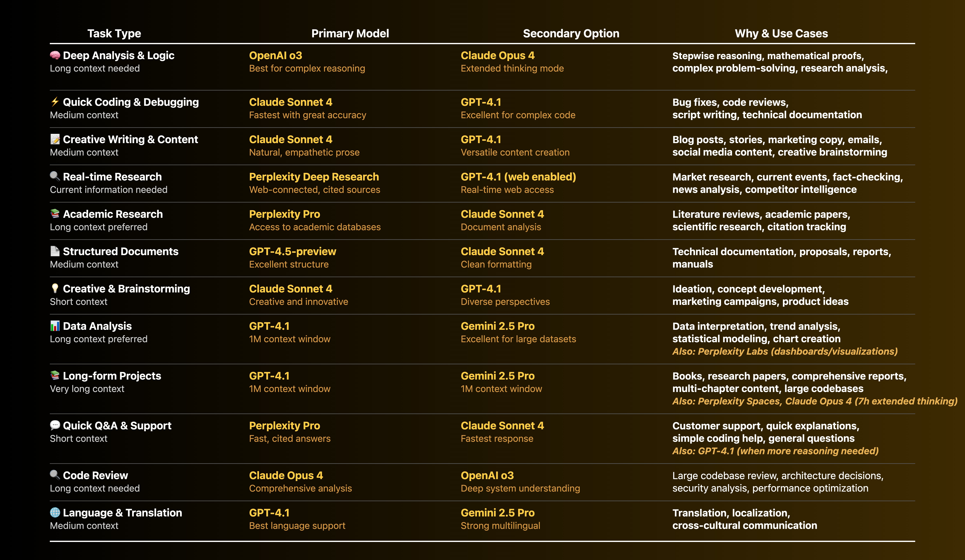This screenshot has height=560, width=965.
Task: Click 'Creative and innovative' text
Action: 298,302
